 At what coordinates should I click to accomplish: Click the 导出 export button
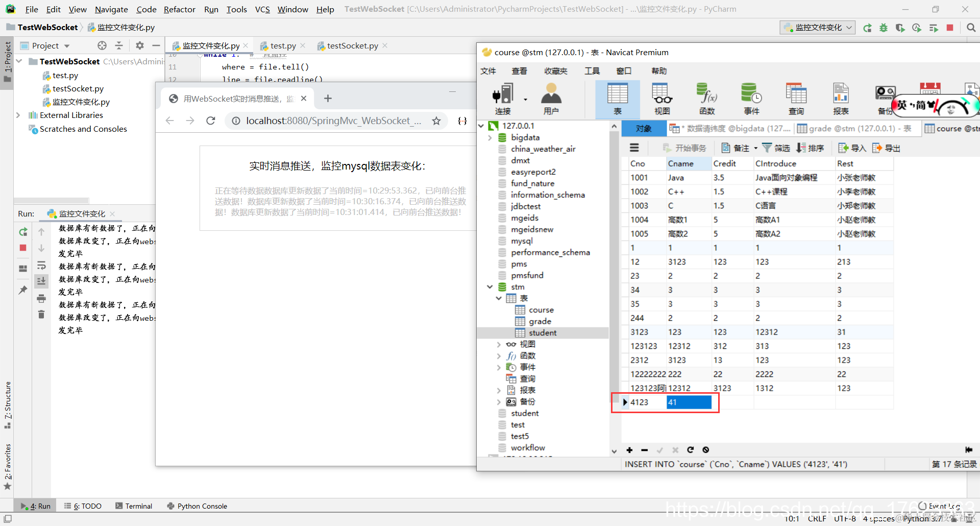(x=886, y=148)
